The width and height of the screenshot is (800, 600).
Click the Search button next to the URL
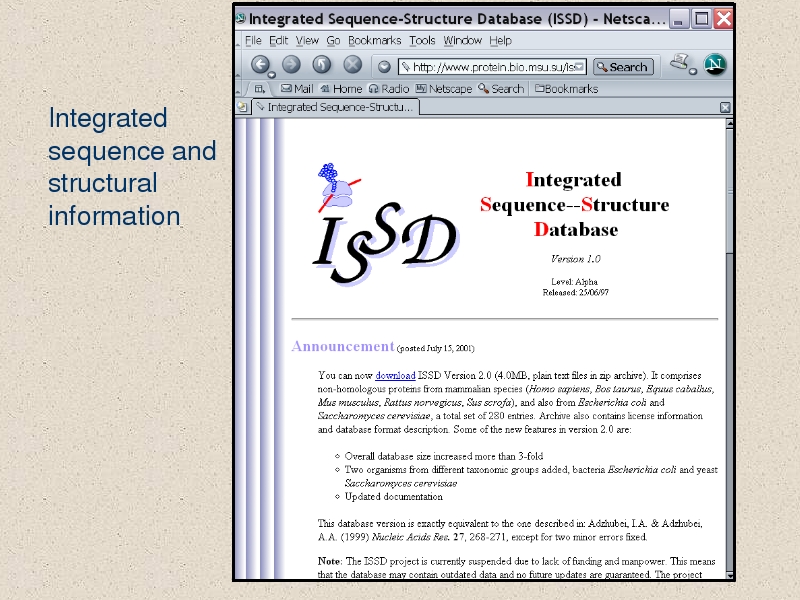(x=623, y=67)
